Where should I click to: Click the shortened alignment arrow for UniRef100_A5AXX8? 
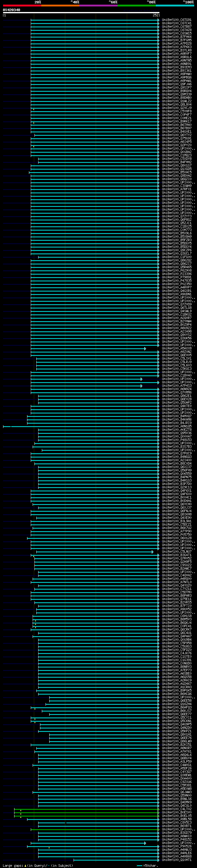tap(88, 349)
